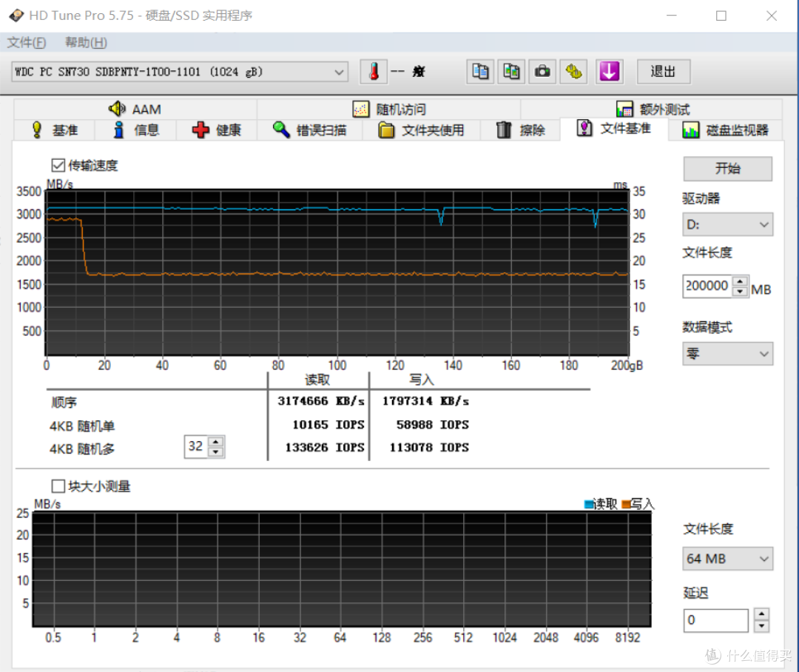Open the 驱动器 D: drive dropdown

(727, 224)
